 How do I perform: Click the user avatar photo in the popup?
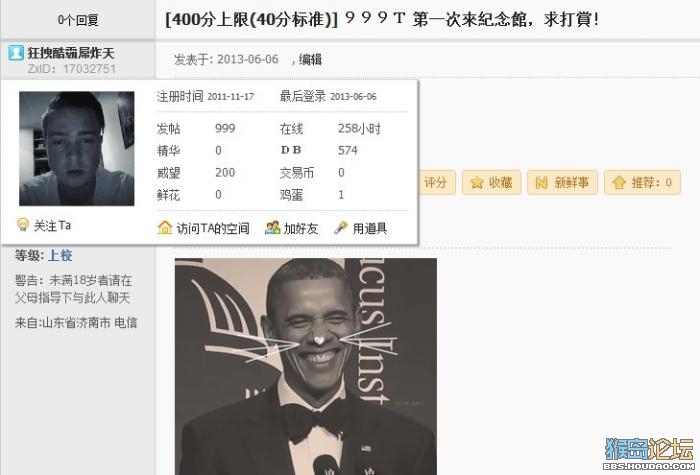(77, 149)
